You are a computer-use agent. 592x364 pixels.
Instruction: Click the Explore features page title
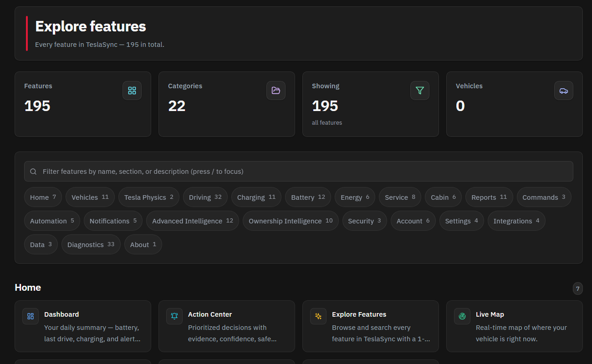(x=91, y=26)
